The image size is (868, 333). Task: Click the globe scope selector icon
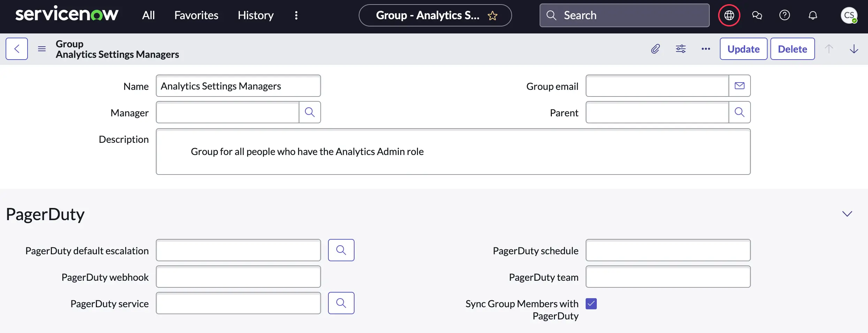click(729, 15)
